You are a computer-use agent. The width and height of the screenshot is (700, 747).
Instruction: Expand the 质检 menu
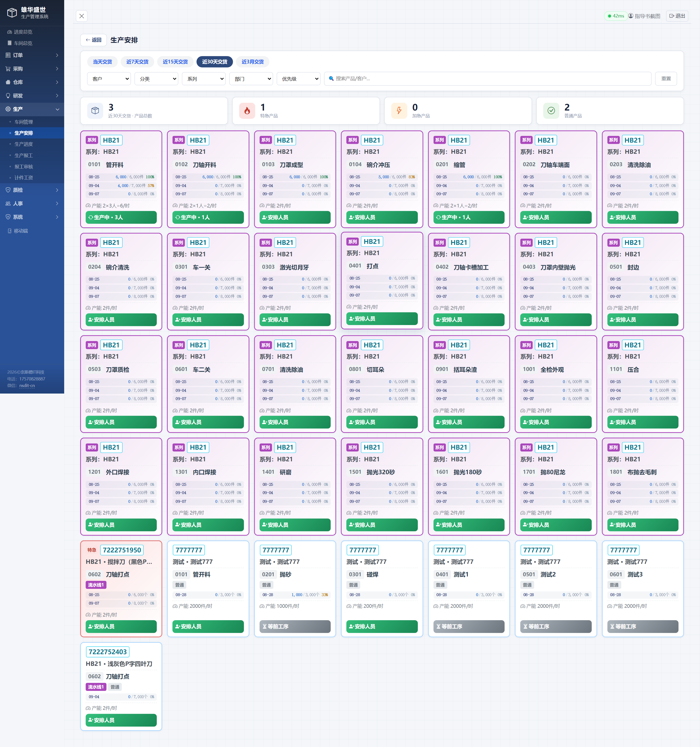pos(32,190)
